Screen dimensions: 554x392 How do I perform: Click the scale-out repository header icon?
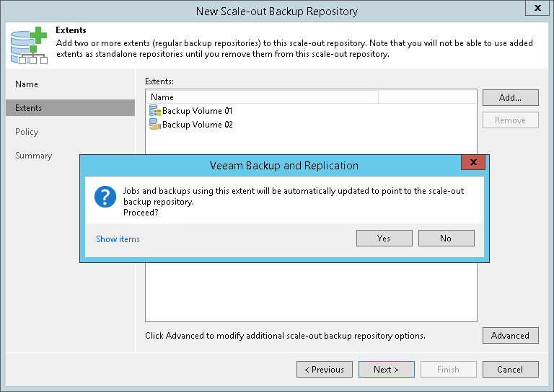coord(29,44)
